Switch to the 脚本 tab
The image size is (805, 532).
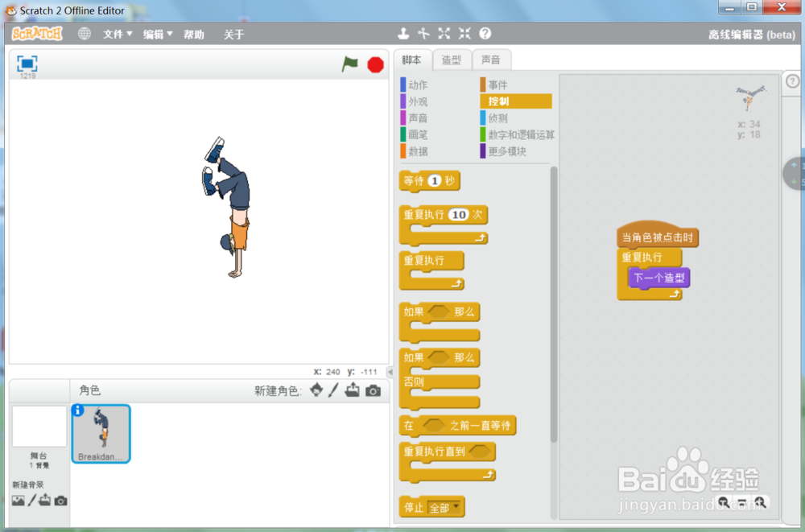point(411,60)
